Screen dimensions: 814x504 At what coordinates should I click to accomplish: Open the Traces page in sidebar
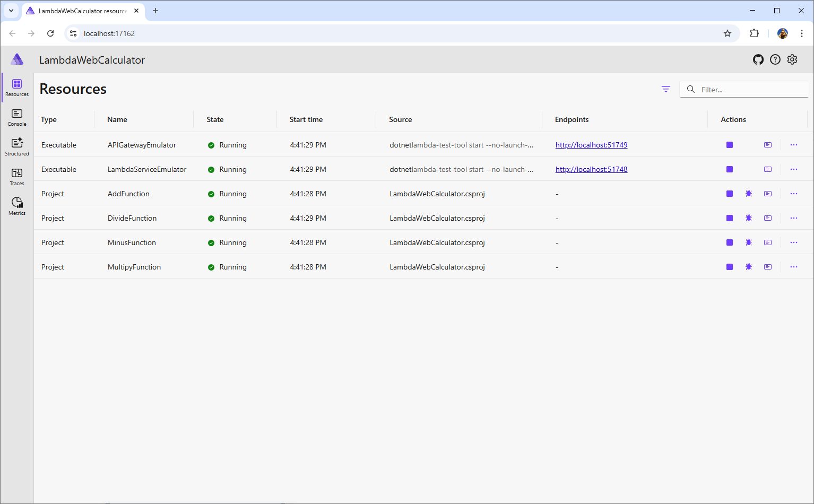[x=17, y=177]
